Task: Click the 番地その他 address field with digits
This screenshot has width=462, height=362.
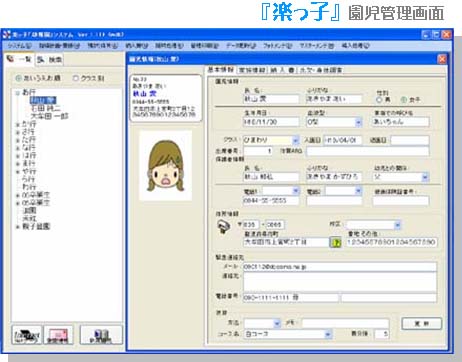Action: coord(392,242)
